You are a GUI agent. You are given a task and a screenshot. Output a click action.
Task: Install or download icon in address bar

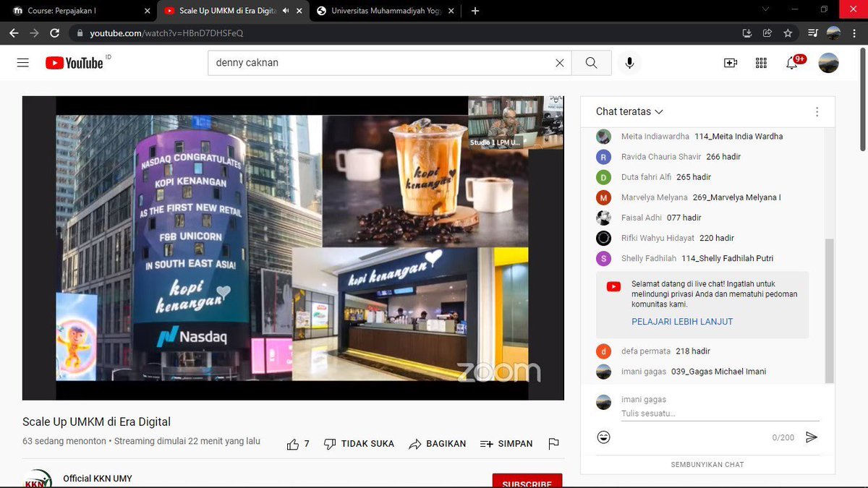(x=747, y=33)
